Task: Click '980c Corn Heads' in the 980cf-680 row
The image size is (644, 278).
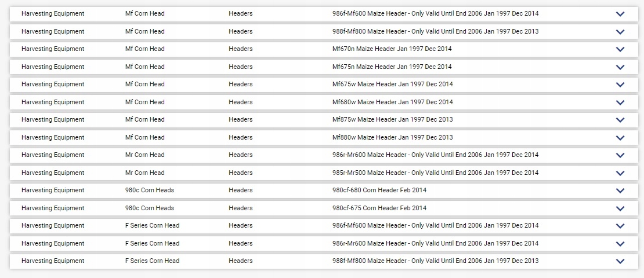Action: [150, 190]
